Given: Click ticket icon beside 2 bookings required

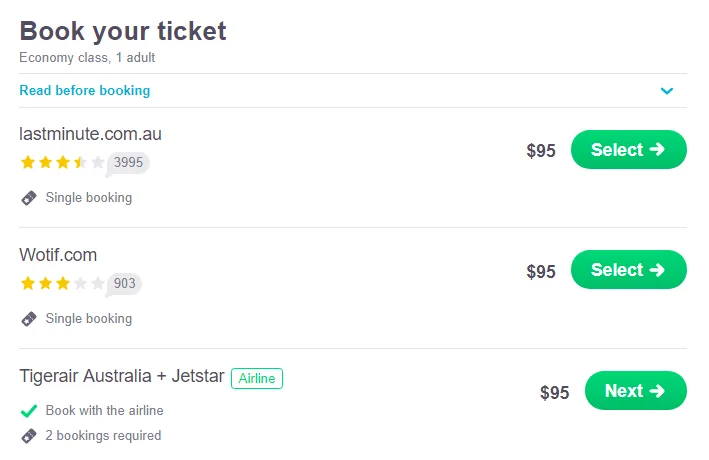Looking at the screenshot, I should tap(29, 436).
